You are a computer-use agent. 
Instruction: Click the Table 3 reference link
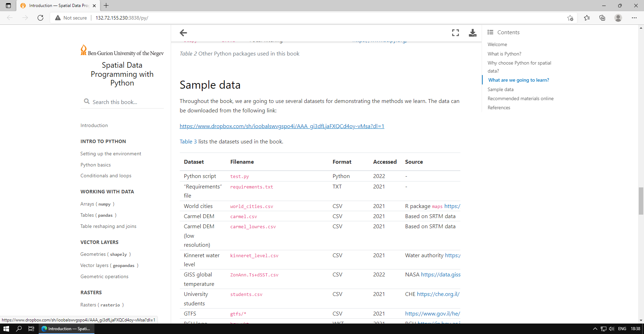click(188, 141)
